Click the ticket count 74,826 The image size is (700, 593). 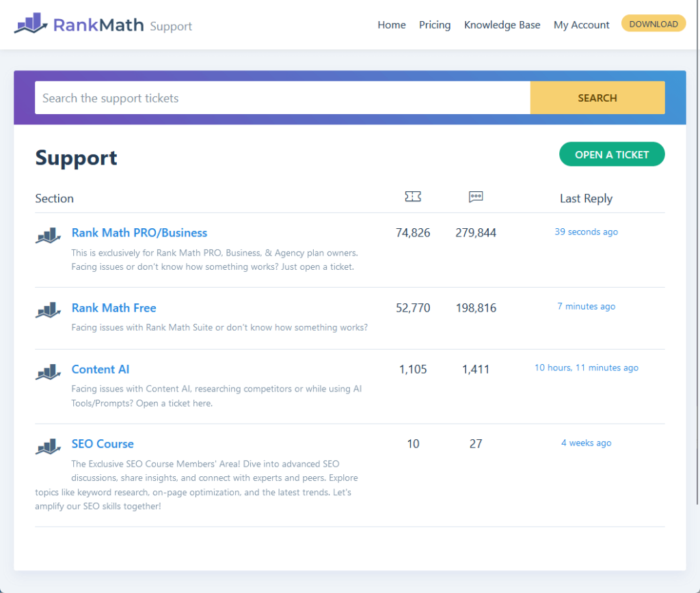tap(413, 233)
